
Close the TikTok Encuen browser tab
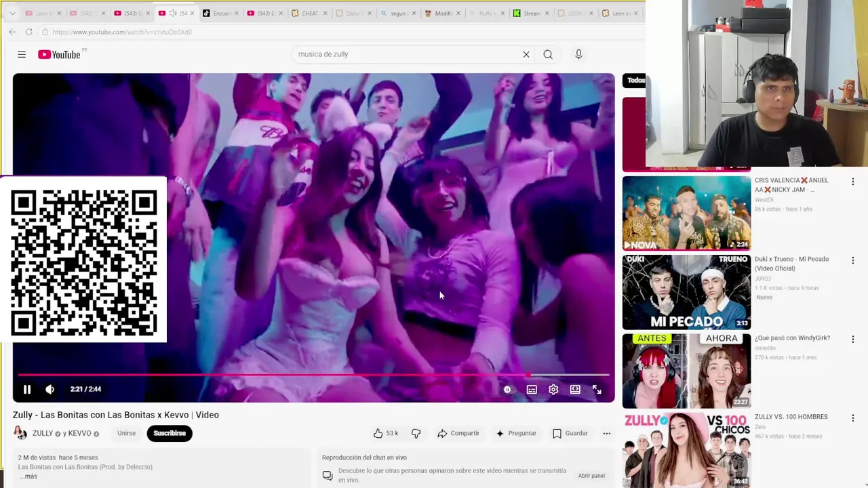tap(236, 13)
